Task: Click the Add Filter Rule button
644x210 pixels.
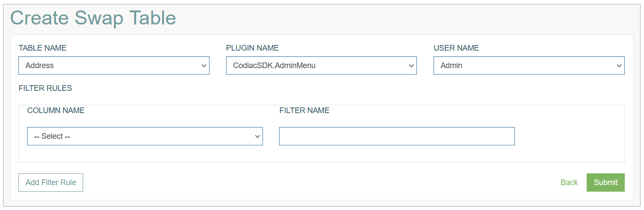Action: 51,182
